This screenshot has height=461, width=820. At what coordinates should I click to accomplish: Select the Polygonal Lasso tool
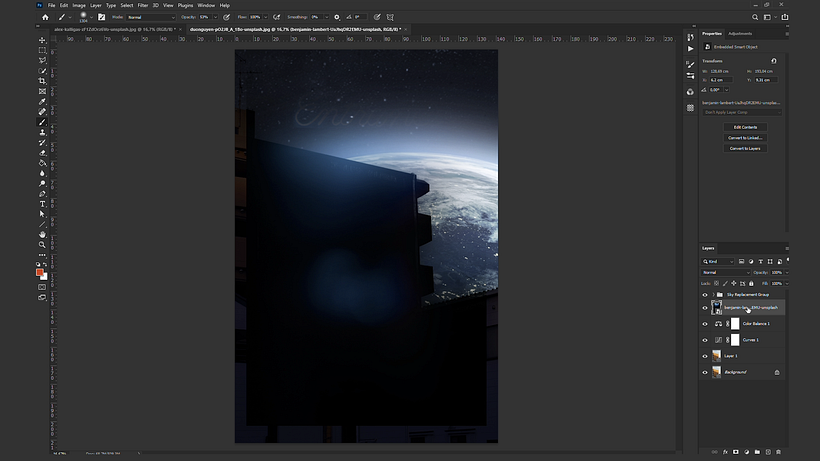(42, 61)
